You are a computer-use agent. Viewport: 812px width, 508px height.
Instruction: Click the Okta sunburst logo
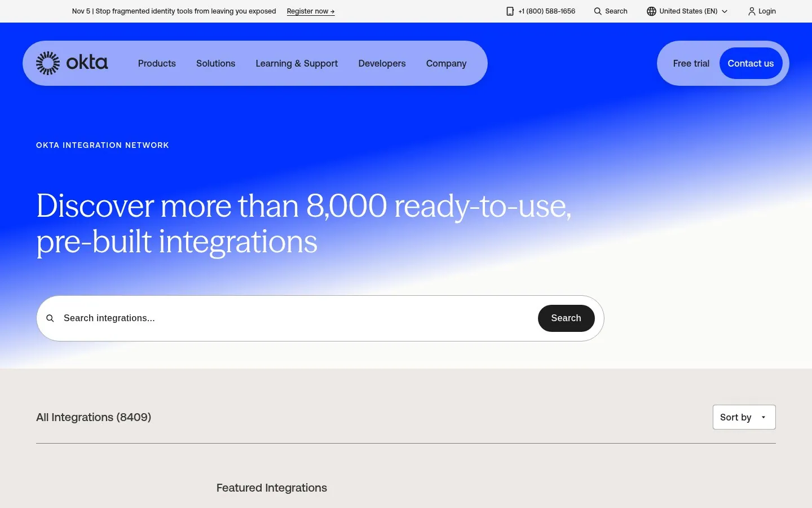(48, 63)
